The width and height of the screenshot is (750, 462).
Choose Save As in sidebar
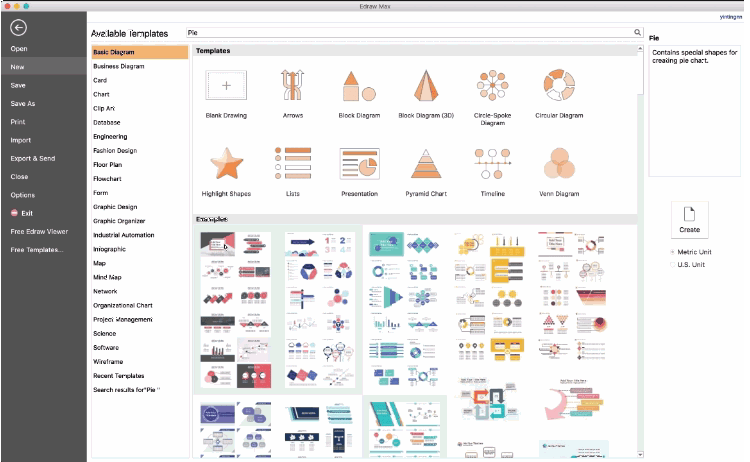coord(23,104)
